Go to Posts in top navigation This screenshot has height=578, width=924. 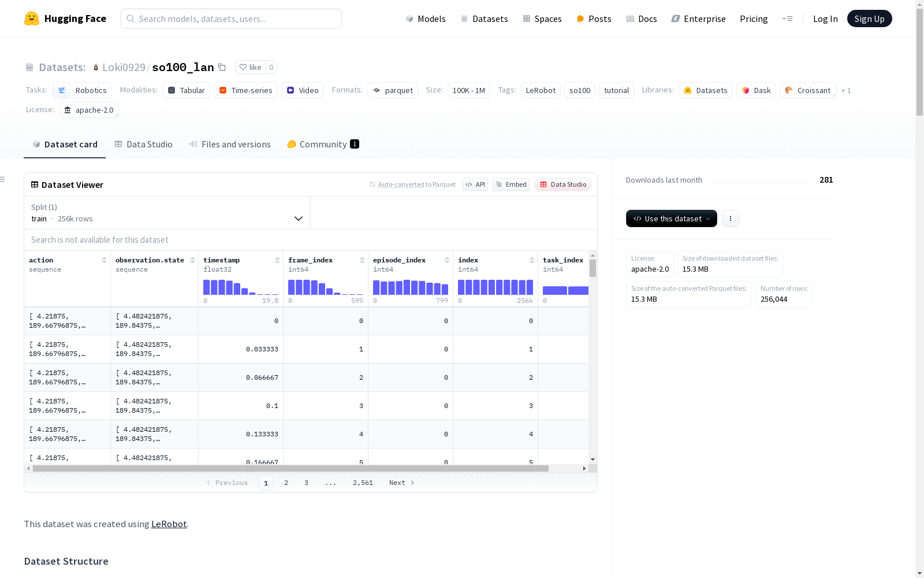[594, 18]
